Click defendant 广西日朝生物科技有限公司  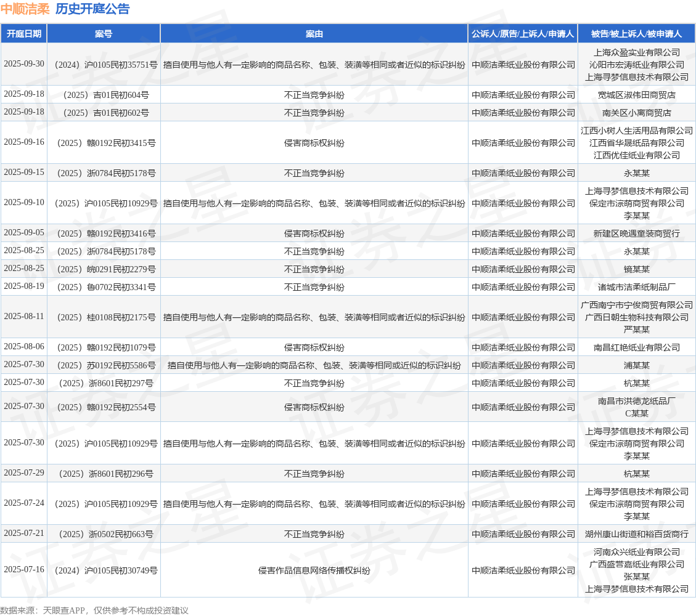click(x=637, y=317)
